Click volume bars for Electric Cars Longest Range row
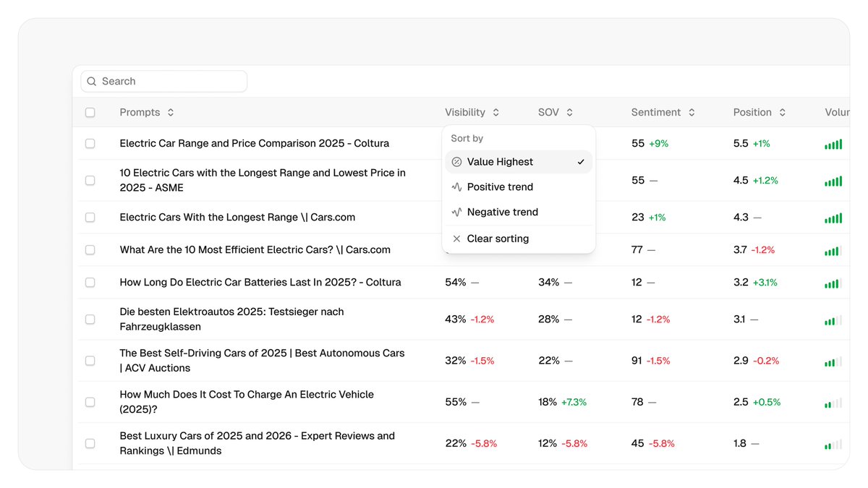This screenshot has width=868, height=488. tap(833, 218)
